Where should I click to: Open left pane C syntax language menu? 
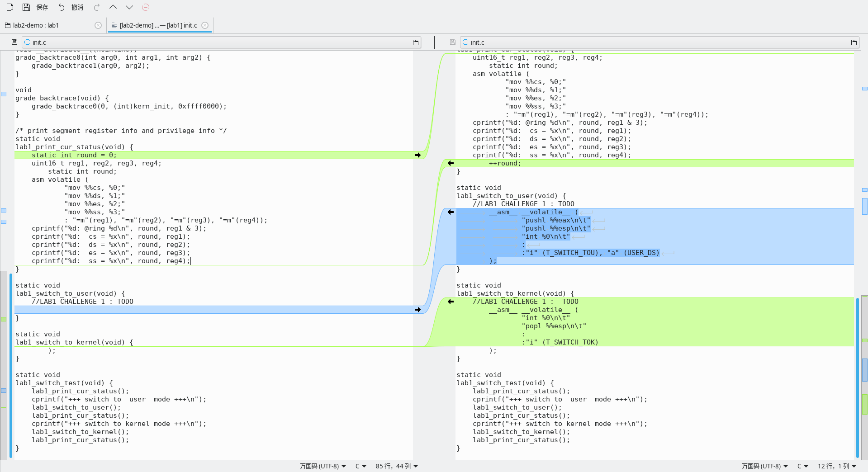360,466
